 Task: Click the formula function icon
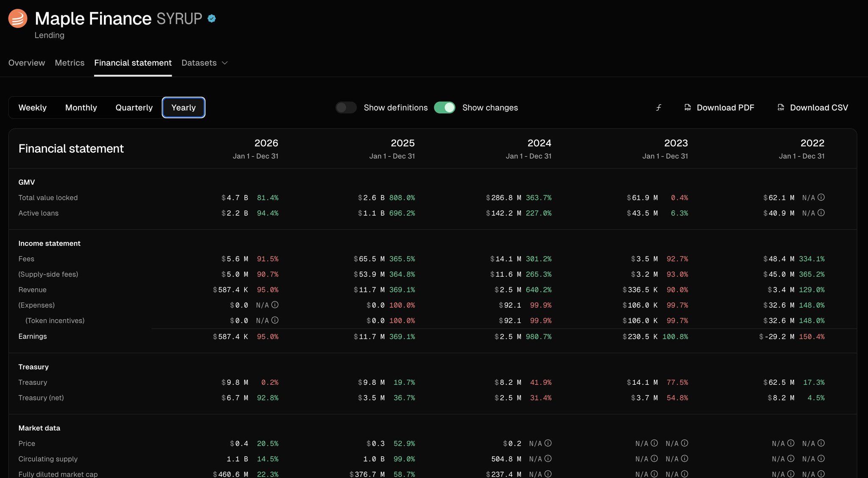659,108
